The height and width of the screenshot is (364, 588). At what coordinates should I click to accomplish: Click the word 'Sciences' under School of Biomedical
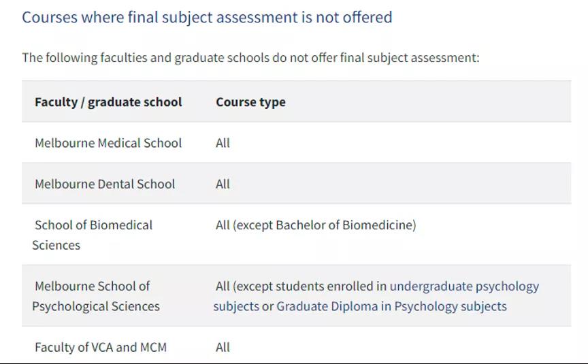point(56,245)
